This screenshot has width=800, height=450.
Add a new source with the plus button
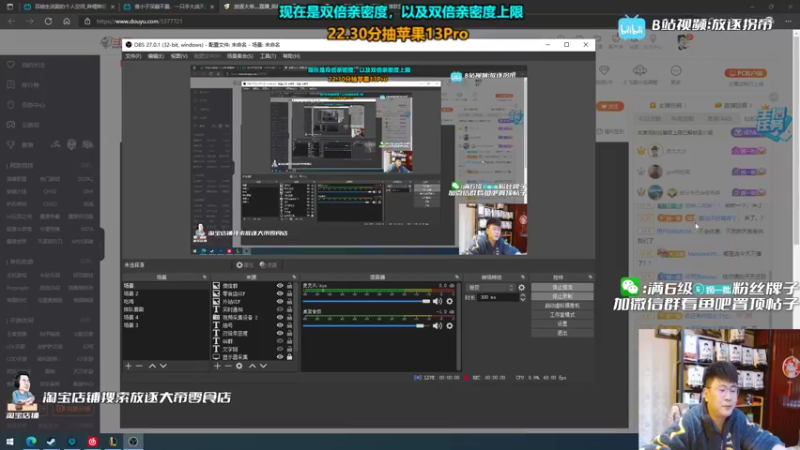pos(217,366)
